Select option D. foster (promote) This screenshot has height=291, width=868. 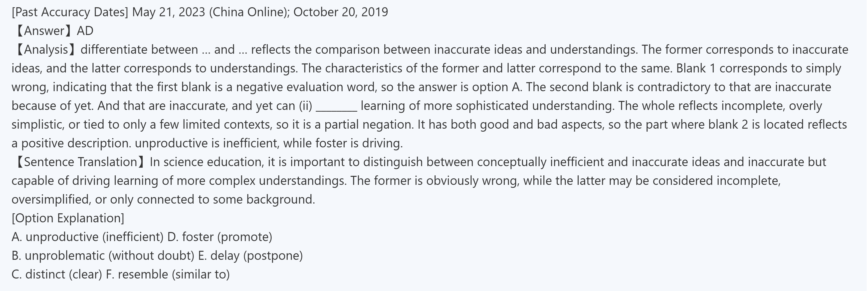click(220, 237)
